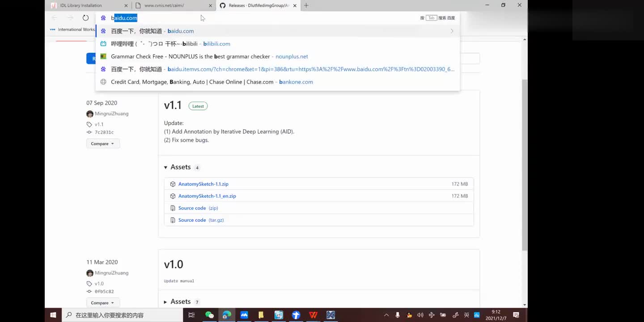Click the file icon beside Source code (tar.gz)
This screenshot has height=322, width=644.
pyautogui.click(x=173, y=220)
